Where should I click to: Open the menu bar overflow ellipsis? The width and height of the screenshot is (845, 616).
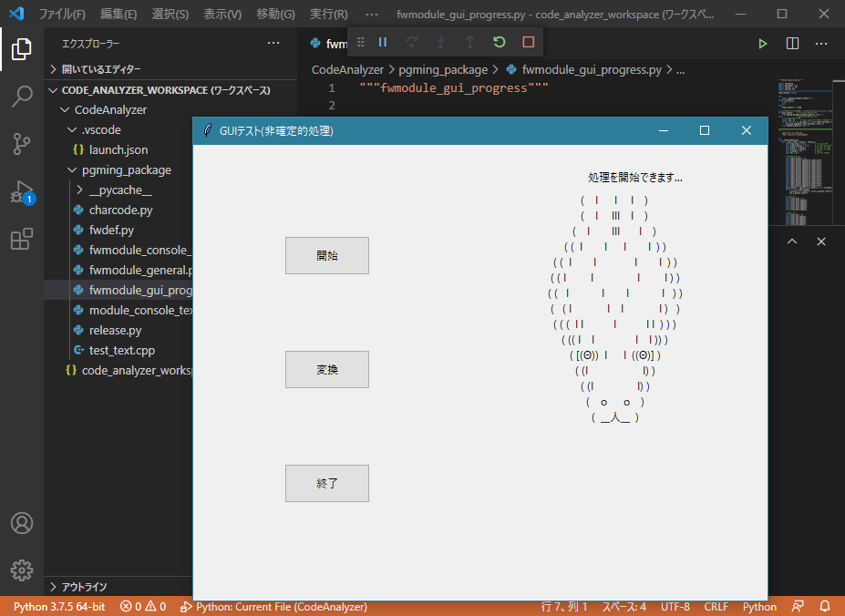click(x=372, y=14)
